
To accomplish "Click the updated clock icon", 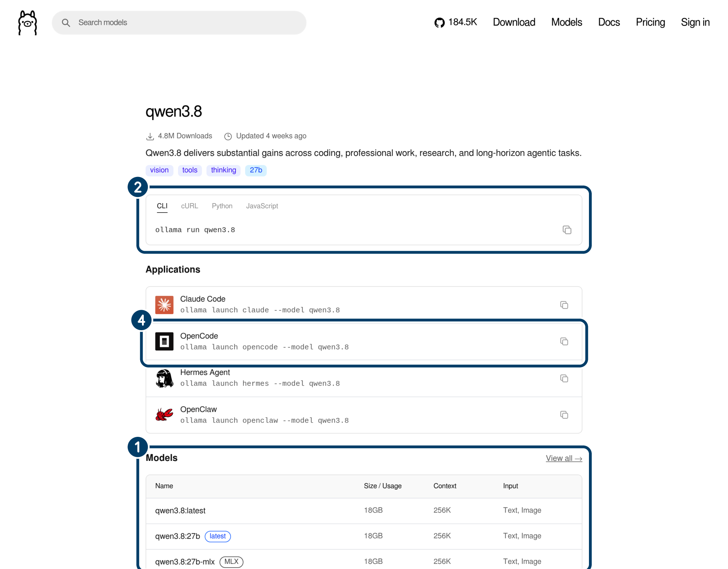I will point(228,136).
